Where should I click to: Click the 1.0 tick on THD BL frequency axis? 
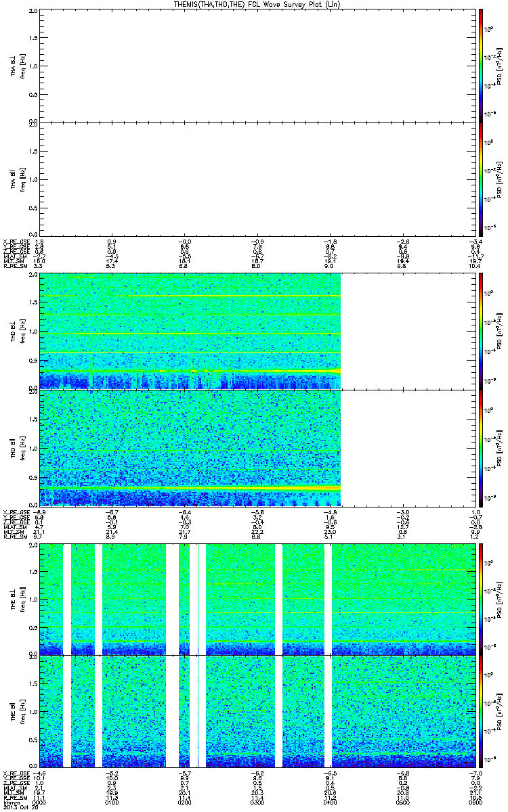[33, 332]
